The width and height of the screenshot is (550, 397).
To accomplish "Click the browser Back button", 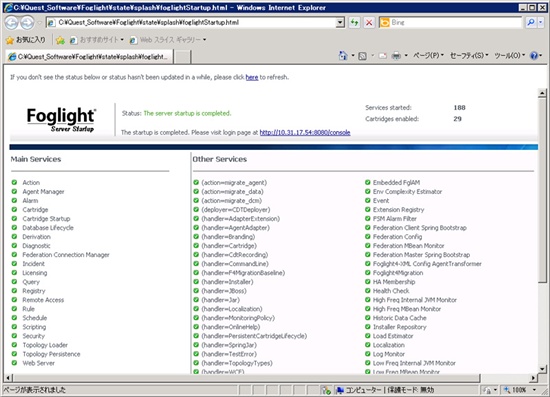I will point(11,23).
